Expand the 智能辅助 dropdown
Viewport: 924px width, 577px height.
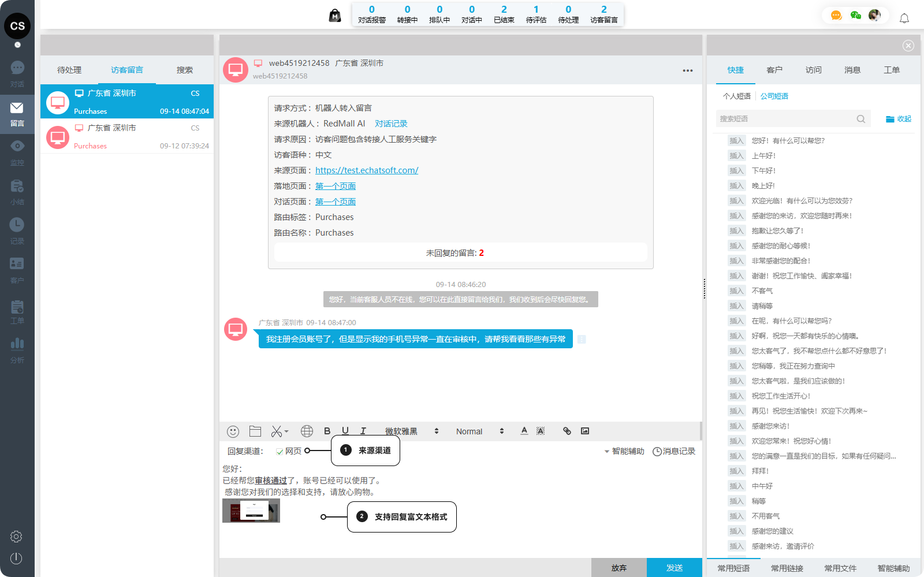(624, 451)
